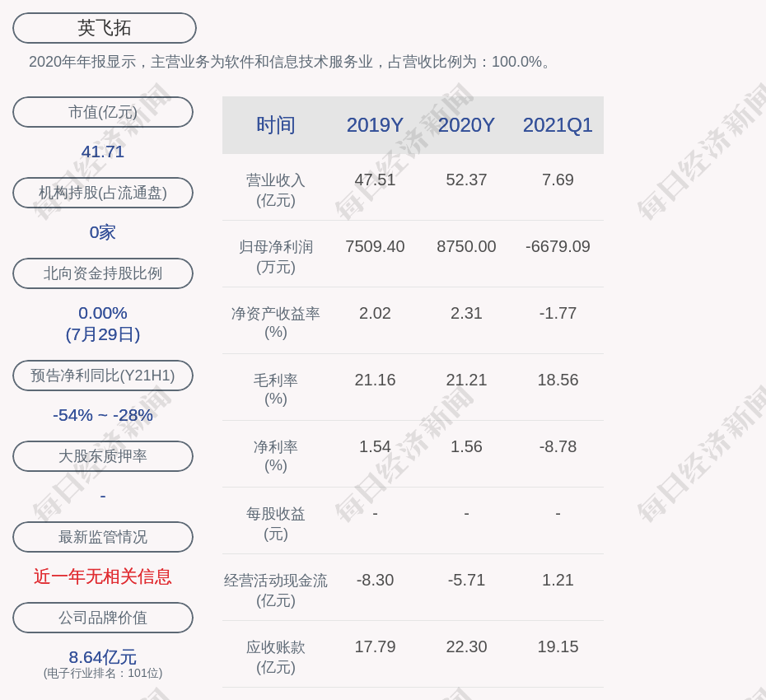Click the 2019Y revenue value 47.51
This screenshot has height=700, width=766.
(375, 180)
